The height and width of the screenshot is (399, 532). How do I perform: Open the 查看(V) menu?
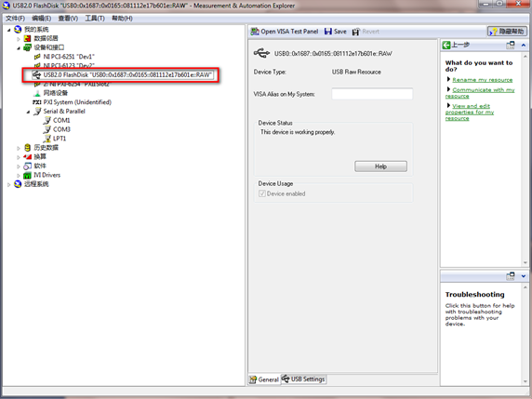coord(68,19)
